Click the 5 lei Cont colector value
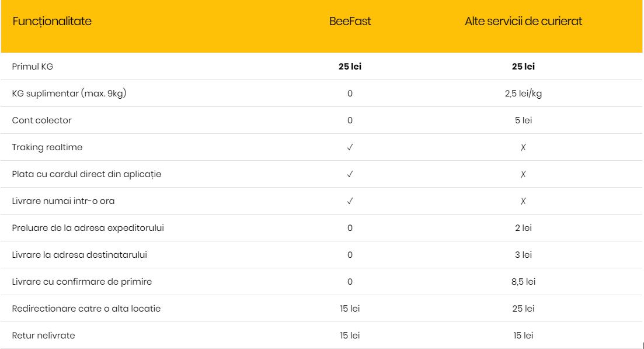The width and height of the screenshot is (644, 349). tap(523, 120)
